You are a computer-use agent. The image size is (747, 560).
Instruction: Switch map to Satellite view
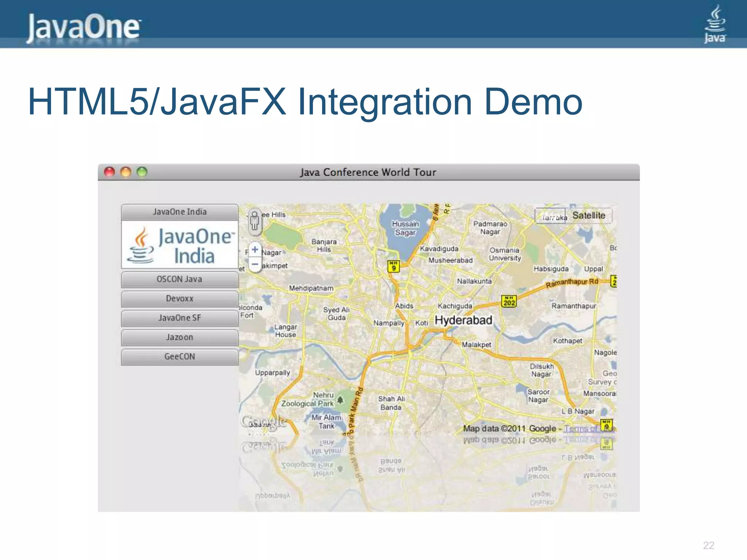point(589,215)
